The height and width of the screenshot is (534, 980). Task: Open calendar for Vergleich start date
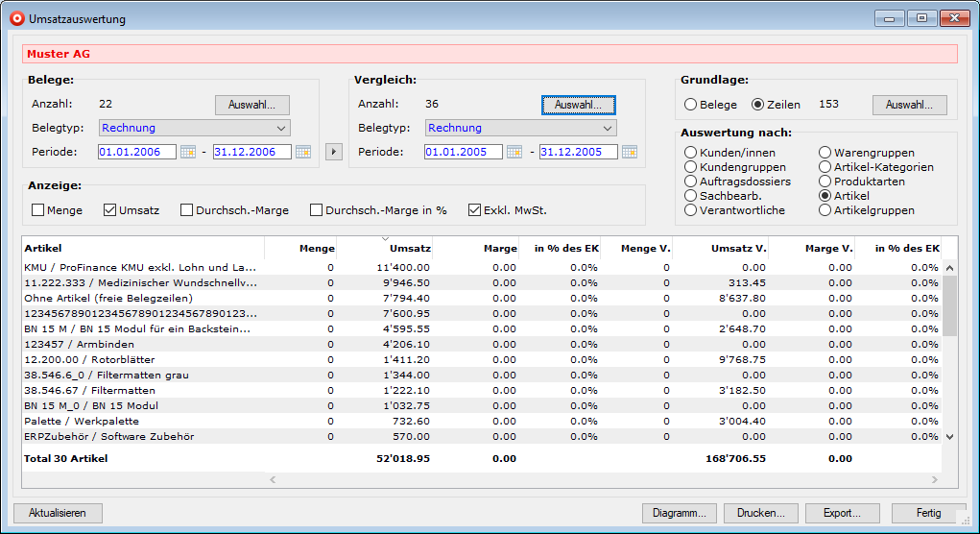(x=514, y=152)
